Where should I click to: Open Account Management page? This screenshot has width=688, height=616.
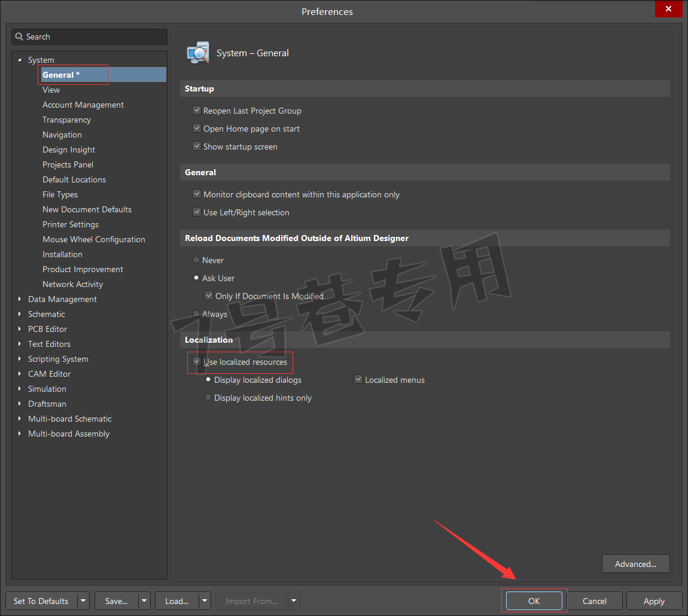[x=83, y=105]
